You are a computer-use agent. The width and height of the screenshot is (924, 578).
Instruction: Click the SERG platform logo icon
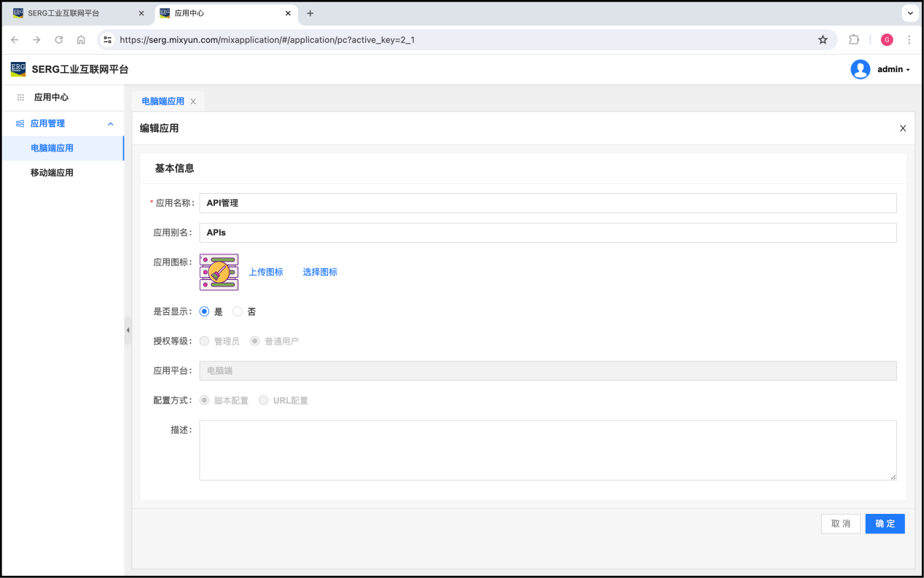pyautogui.click(x=18, y=69)
